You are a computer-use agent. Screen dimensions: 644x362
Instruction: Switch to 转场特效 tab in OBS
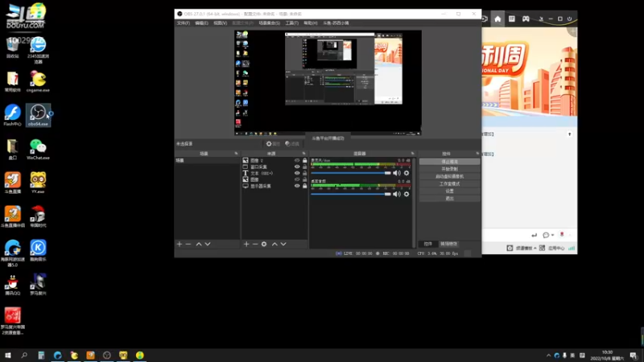click(448, 244)
